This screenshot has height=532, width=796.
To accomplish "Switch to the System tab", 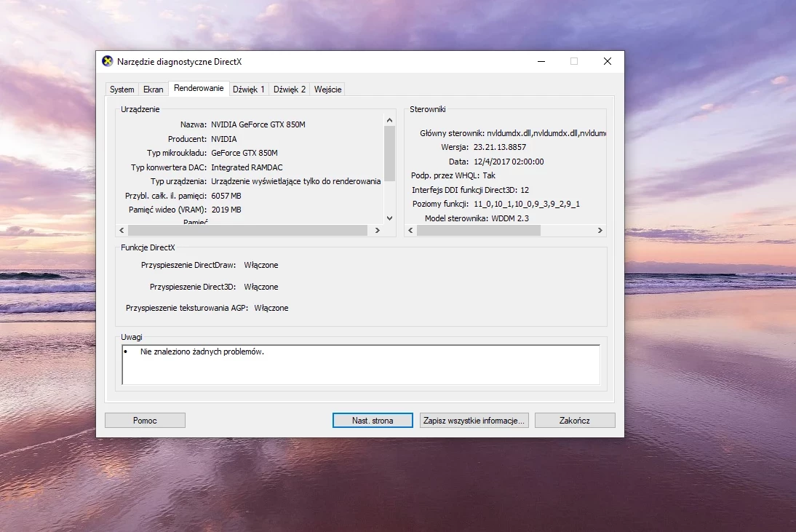I will click(x=122, y=90).
